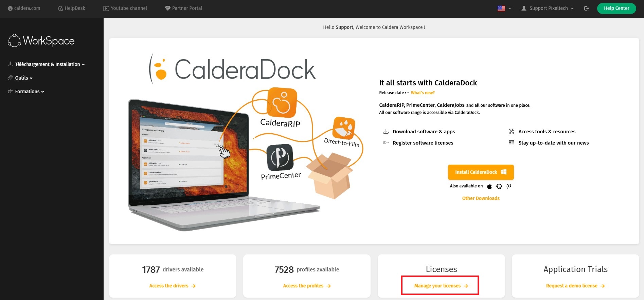Click the orange CalderaRIP app icon
This screenshot has height=300, width=644.
click(x=282, y=103)
